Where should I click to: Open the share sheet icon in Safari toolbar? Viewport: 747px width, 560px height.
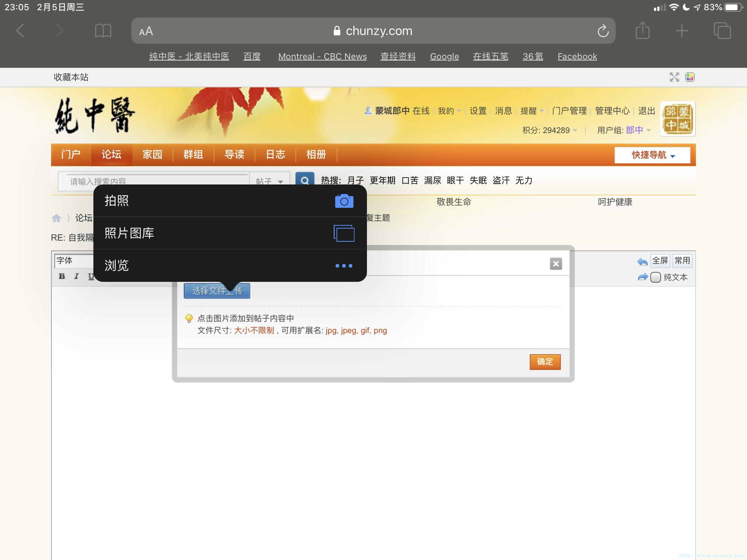643,31
